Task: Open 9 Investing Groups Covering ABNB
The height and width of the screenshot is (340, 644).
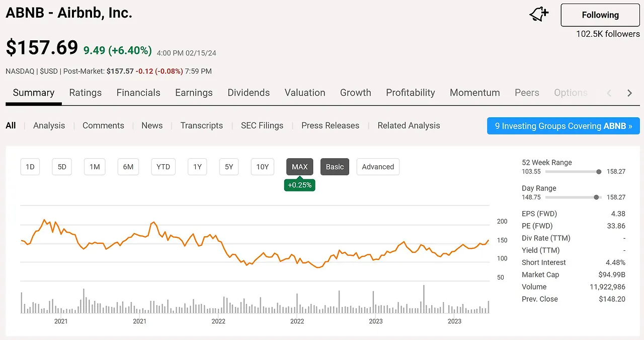Action: pos(563,126)
